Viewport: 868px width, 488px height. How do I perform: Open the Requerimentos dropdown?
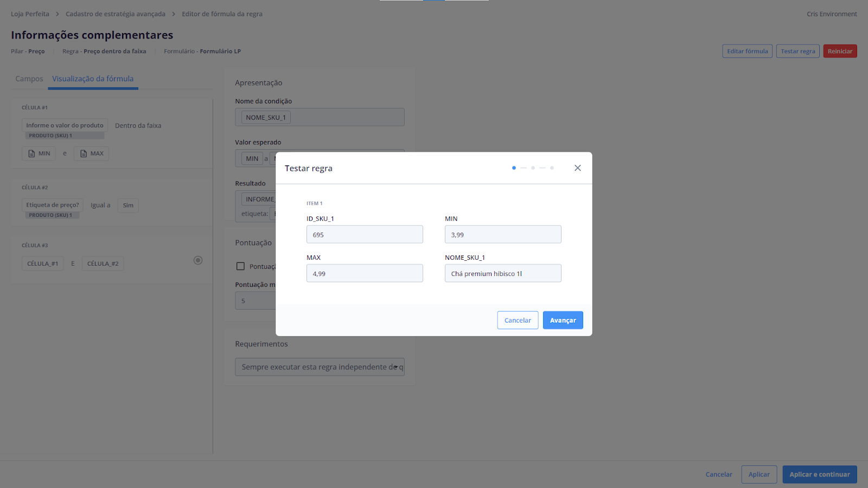point(320,367)
